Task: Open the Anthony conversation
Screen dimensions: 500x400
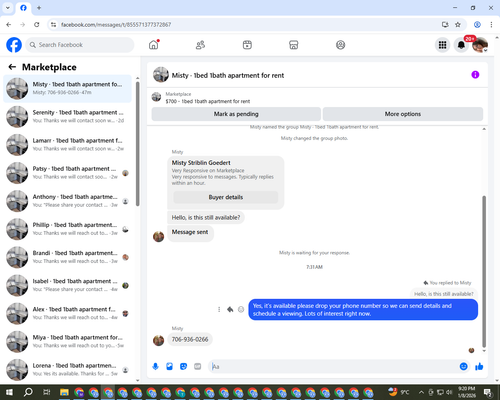Action: [68, 201]
